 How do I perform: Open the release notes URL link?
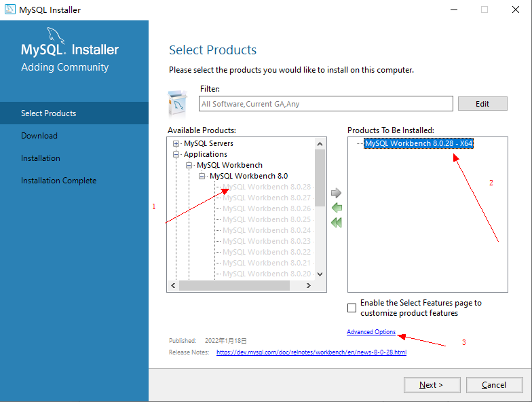tap(311, 352)
